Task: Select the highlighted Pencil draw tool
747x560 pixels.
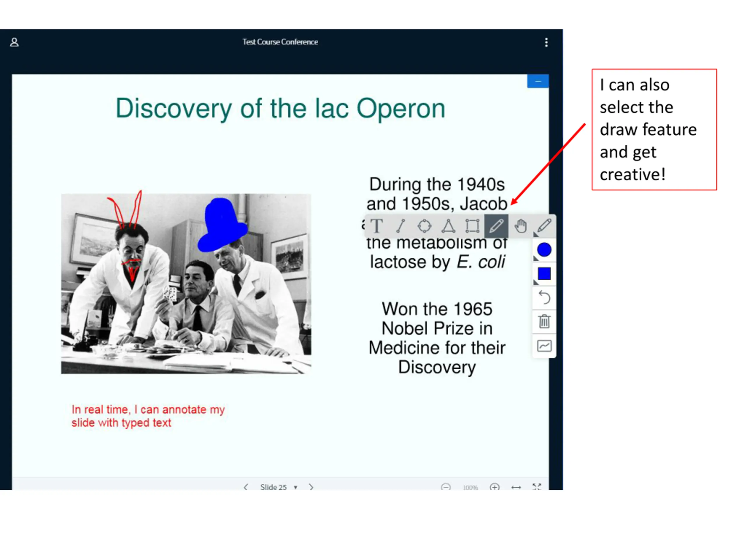Action: tap(496, 226)
